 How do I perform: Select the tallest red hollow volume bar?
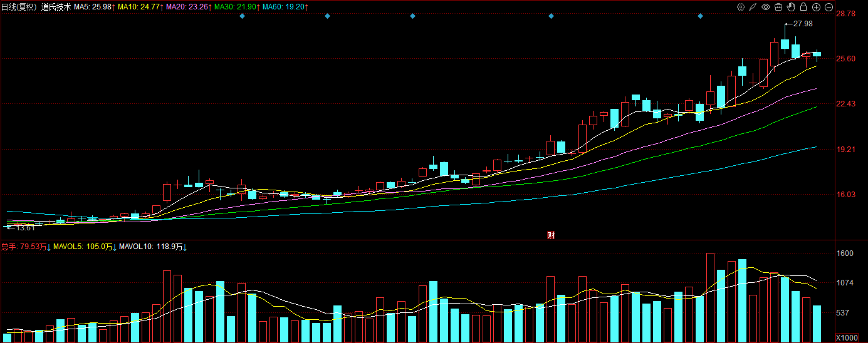coord(711,297)
